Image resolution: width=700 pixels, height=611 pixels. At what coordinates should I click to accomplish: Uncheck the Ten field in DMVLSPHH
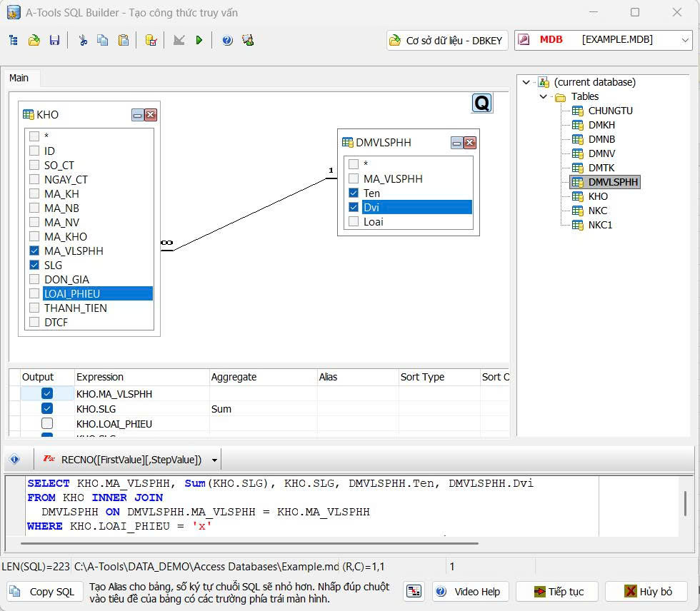coord(354,193)
